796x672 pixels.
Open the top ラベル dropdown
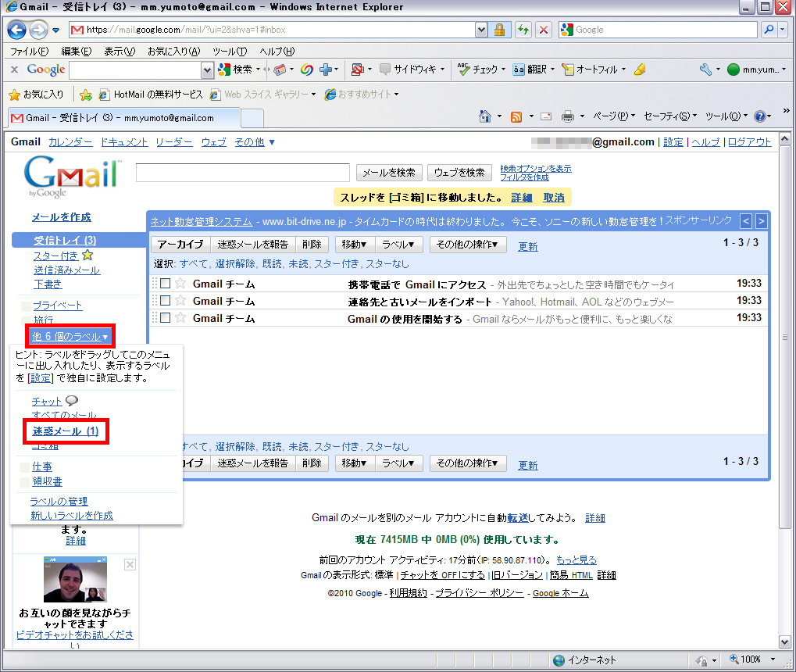click(x=398, y=245)
